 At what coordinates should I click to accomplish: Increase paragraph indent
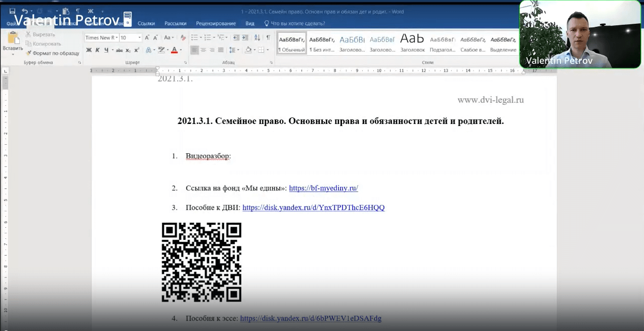click(245, 37)
